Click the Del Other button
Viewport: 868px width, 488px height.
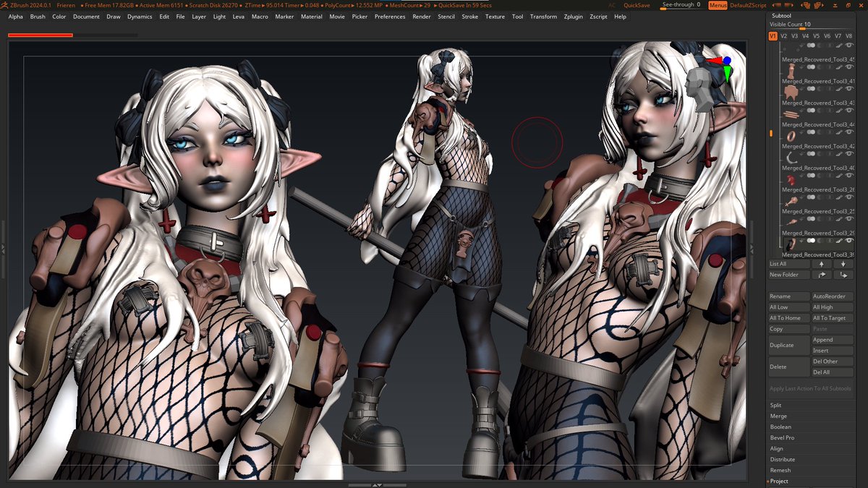833,361
